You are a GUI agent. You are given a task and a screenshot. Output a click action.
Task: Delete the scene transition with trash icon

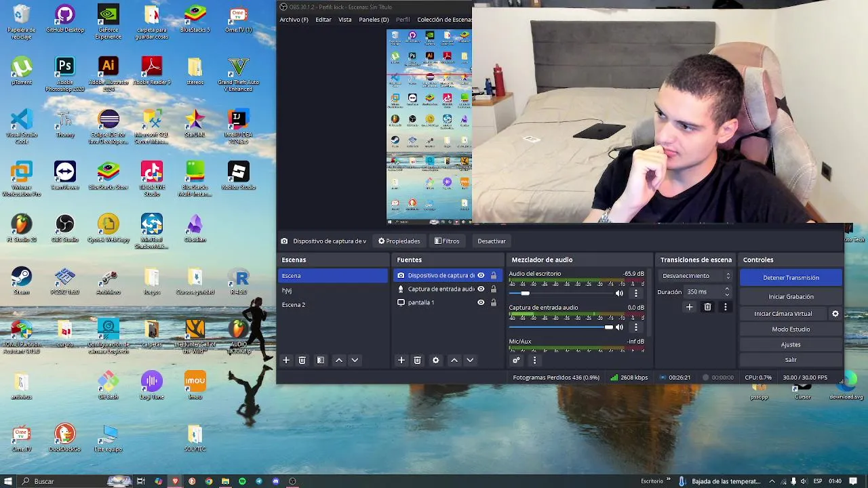coord(707,307)
